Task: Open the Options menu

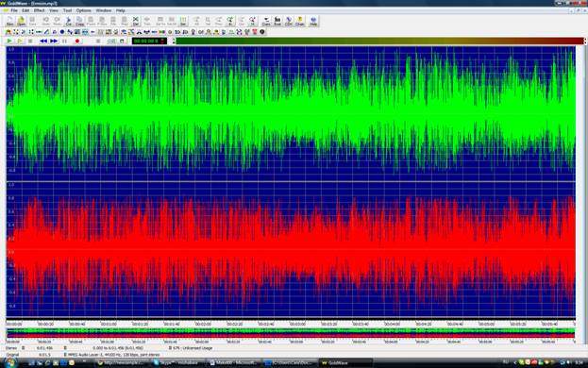Action: coord(83,10)
